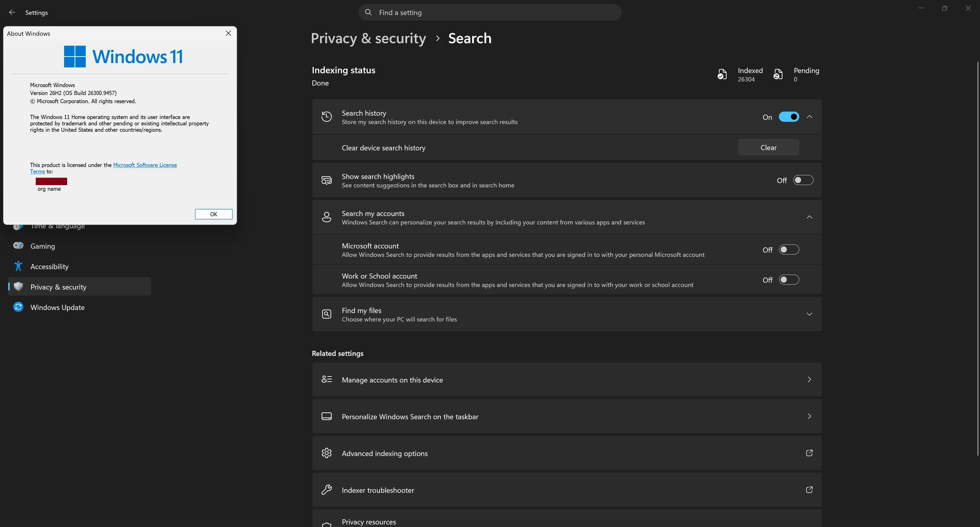Image resolution: width=980 pixels, height=527 pixels.
Task: Click the Manage accounts list icon
Action: [326, 380]
